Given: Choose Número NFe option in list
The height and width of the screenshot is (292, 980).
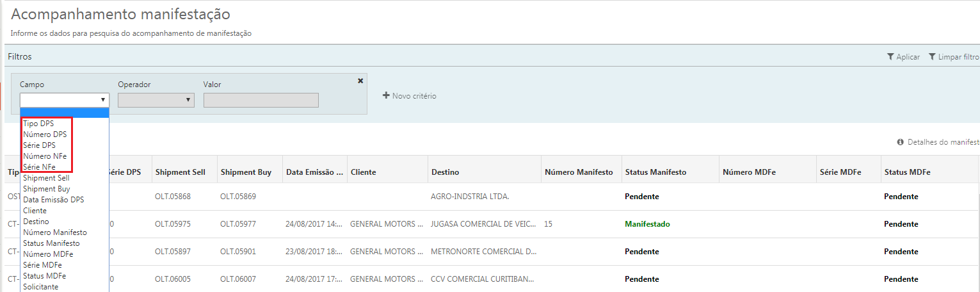Looking at the screenshot, I should [x=45, y=156].
